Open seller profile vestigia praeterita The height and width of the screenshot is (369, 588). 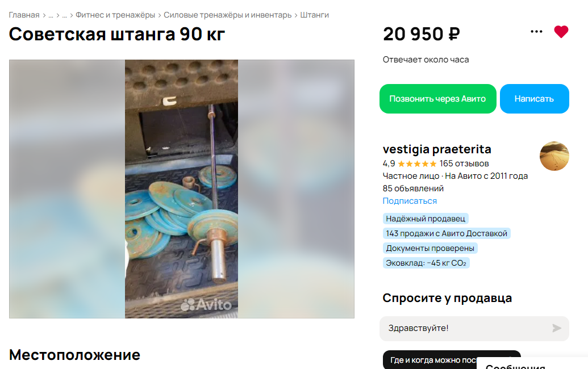point(437,149)
